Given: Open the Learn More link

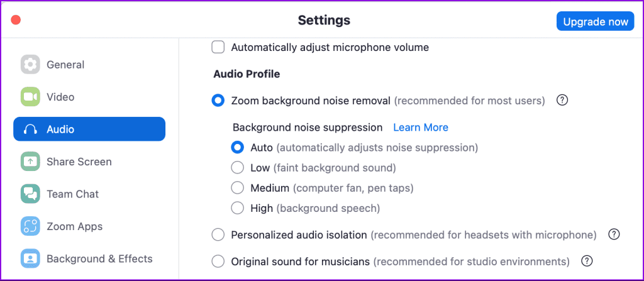Looking at the screenshot, I should tap(420, 127).
